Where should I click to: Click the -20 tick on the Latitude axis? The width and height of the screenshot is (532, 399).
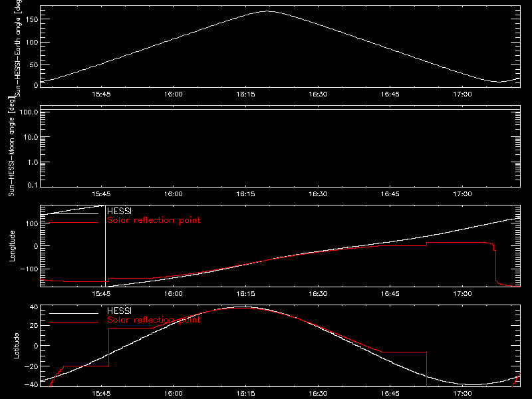click(x=31, y=366)
